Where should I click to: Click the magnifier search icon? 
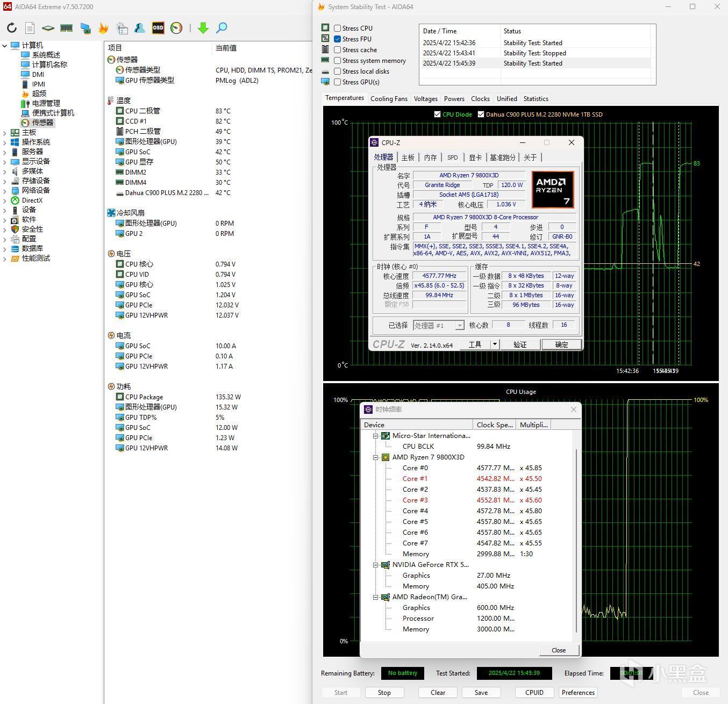pos(222,28)
